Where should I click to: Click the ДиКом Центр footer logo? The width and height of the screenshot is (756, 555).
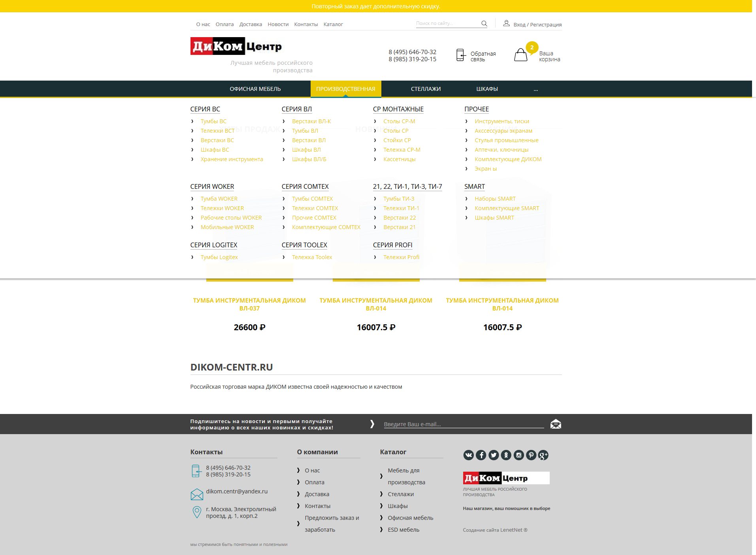(x=506, y=478)
